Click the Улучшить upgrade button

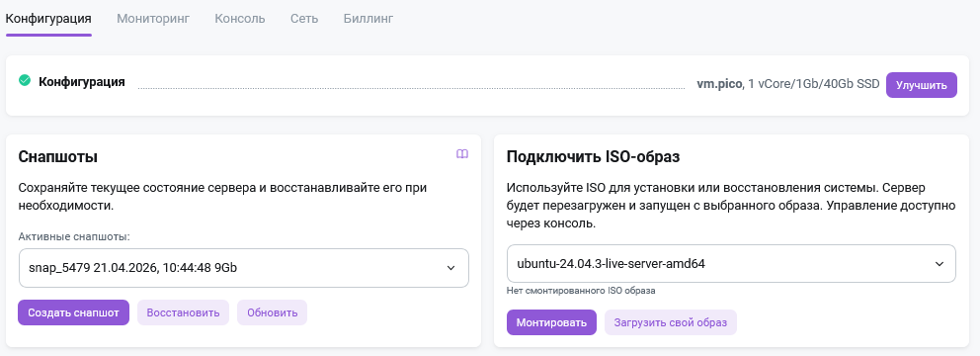(x=922, y=85)
